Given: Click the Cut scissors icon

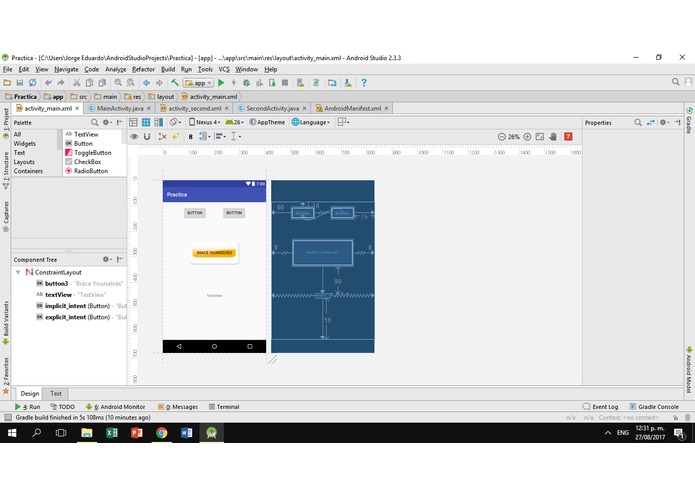Looking at the screenshot, I should coord(77,82).
